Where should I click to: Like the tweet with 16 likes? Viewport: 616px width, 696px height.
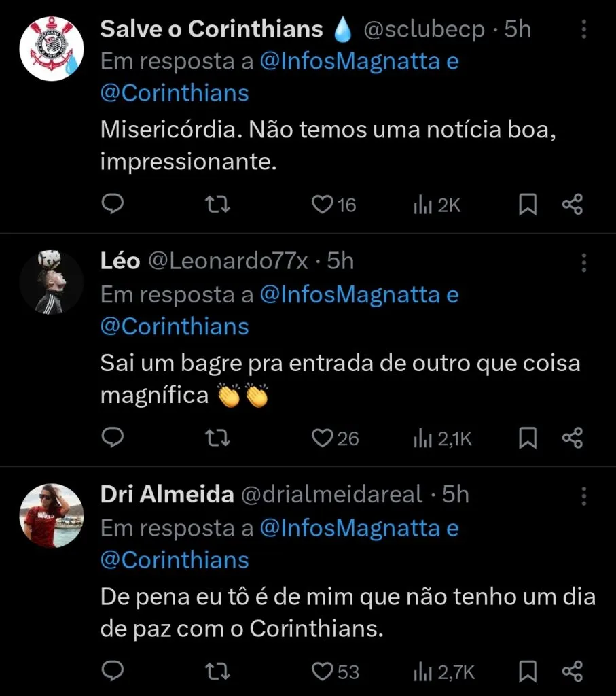coord(322,205)
